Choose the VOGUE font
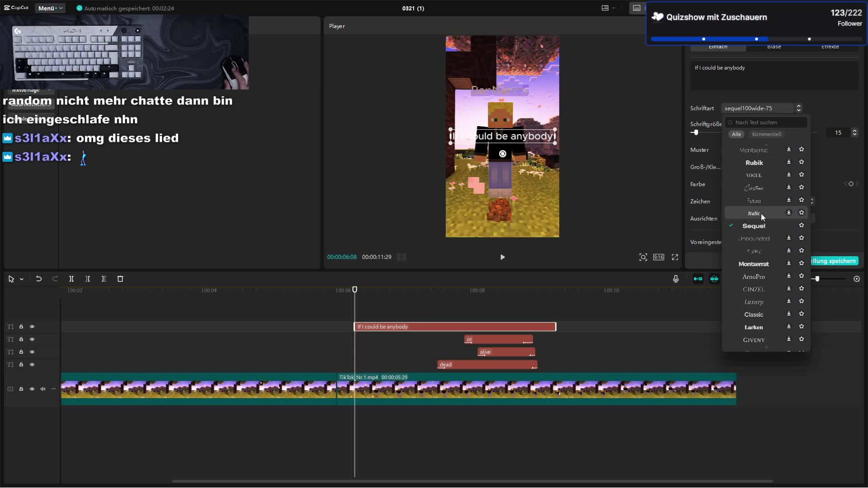The height and width of the screenshot is (488, 868). tap(754, 175)
